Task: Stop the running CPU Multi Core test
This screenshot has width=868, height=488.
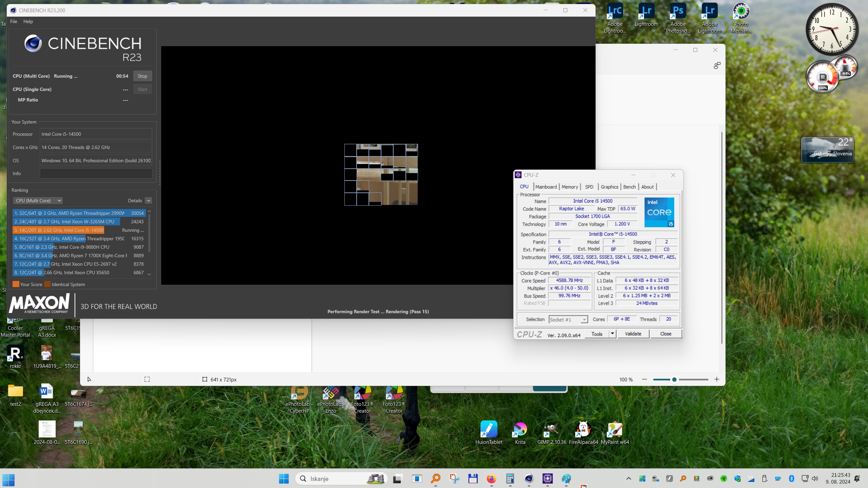Action: [142, 76]
